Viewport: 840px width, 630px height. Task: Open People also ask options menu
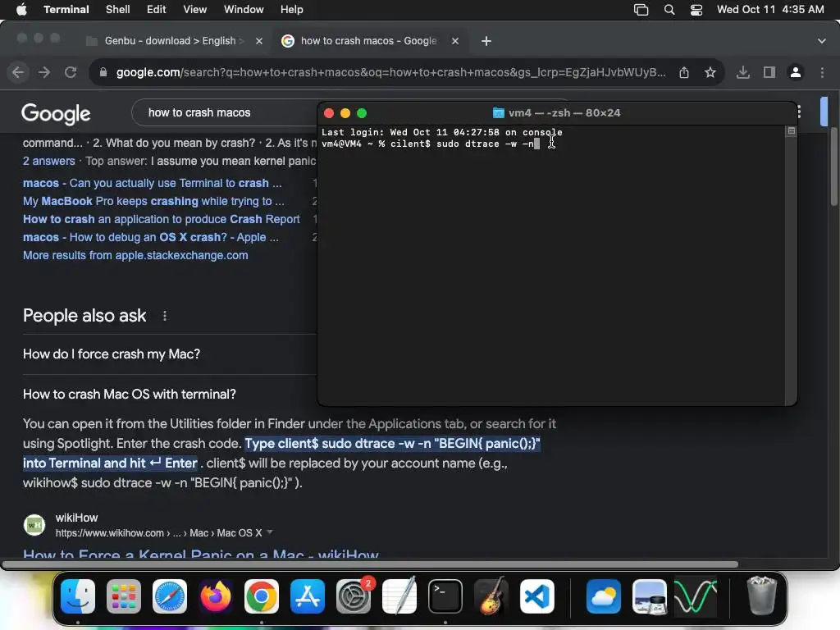pyautogui.click(x=165, y=316)
